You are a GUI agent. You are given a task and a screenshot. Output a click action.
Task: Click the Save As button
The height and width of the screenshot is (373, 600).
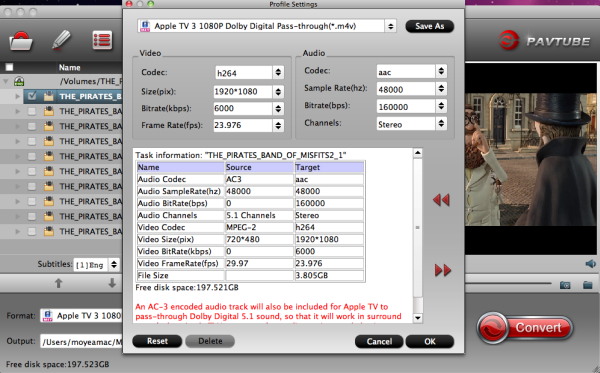pyautogui.click(x=430, y=26)
